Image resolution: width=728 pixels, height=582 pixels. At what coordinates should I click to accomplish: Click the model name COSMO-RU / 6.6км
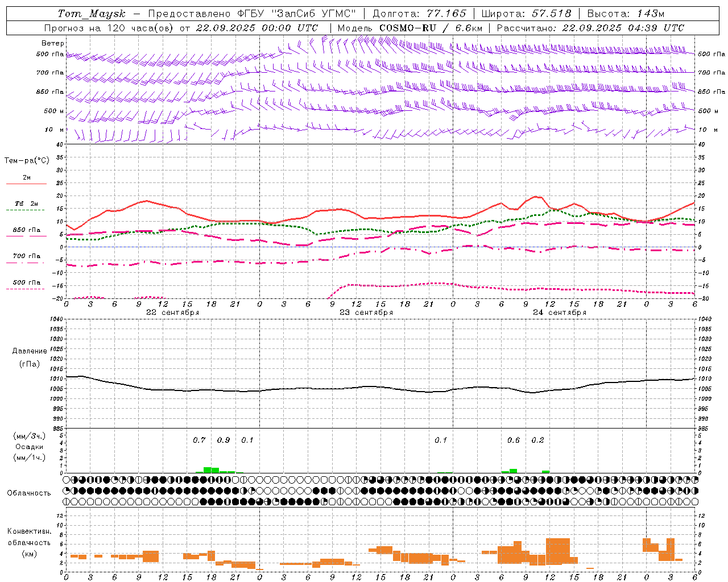[x=431, y=28]
